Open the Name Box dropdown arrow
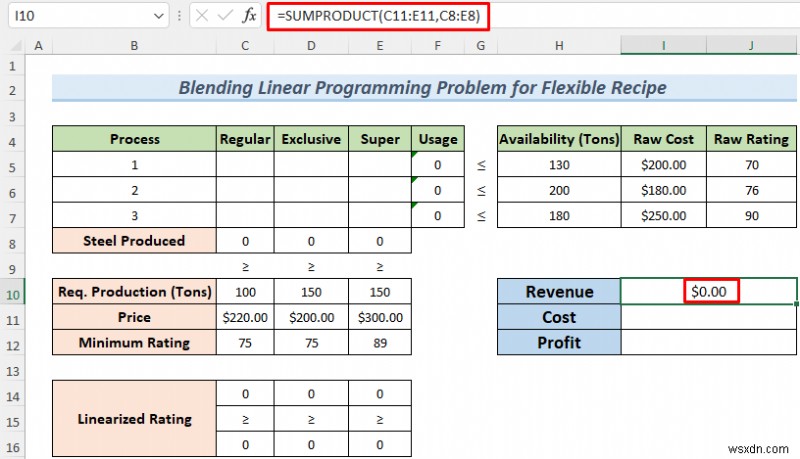 [158, 16]
